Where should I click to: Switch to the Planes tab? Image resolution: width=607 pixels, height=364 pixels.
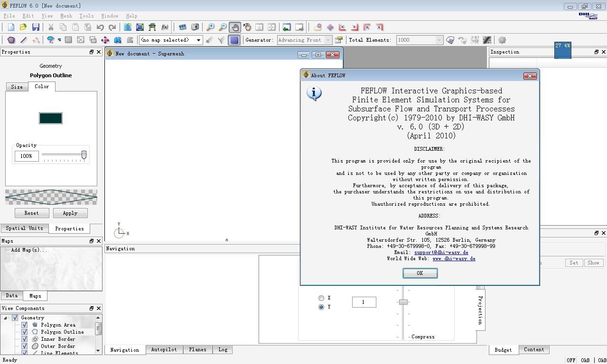pyautogui.click(x=197, y=349)
